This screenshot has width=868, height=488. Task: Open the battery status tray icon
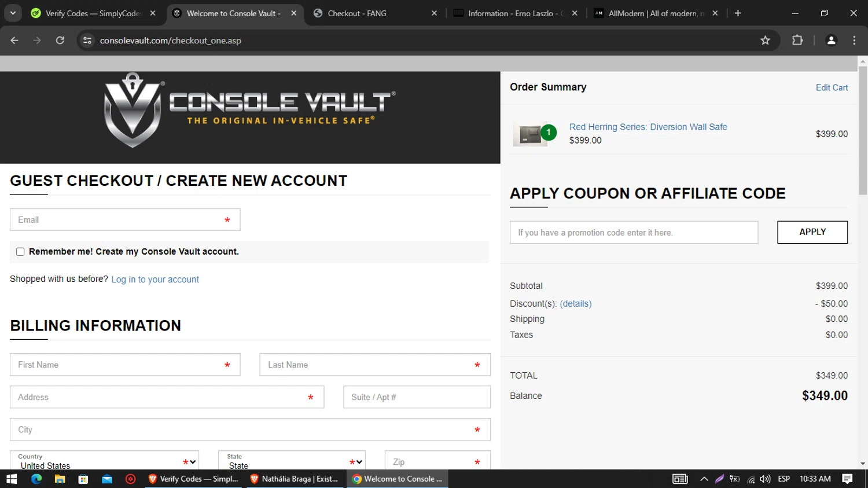[x=735, y=479]
